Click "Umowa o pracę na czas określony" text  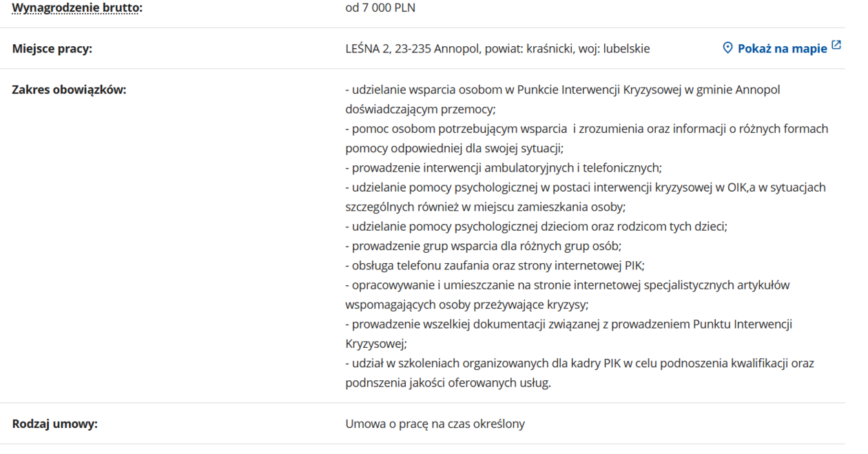[435, 424]
